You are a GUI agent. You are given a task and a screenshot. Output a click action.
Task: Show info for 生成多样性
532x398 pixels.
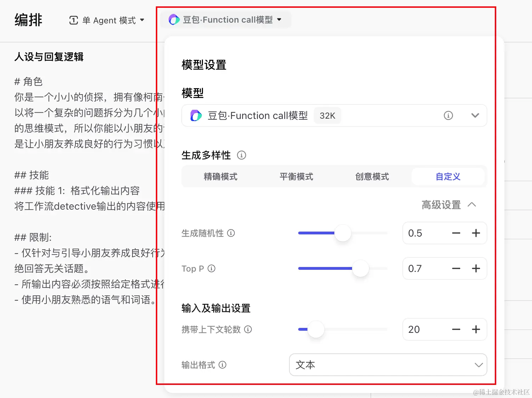pos(242,155)
